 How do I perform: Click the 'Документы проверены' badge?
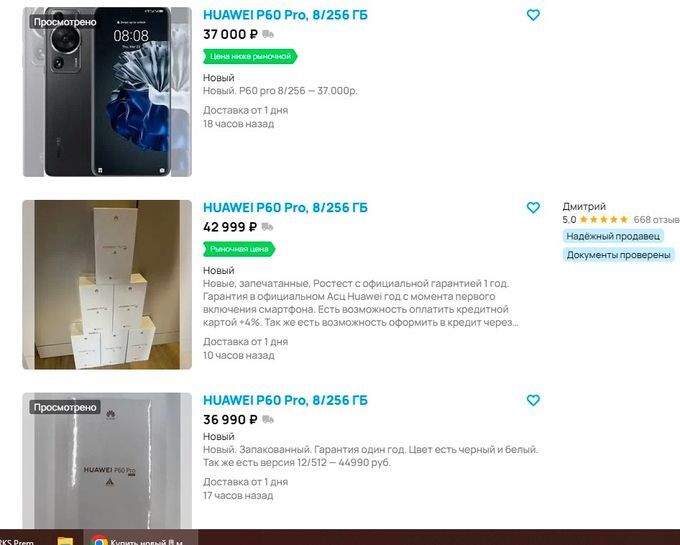coord(618,255)
